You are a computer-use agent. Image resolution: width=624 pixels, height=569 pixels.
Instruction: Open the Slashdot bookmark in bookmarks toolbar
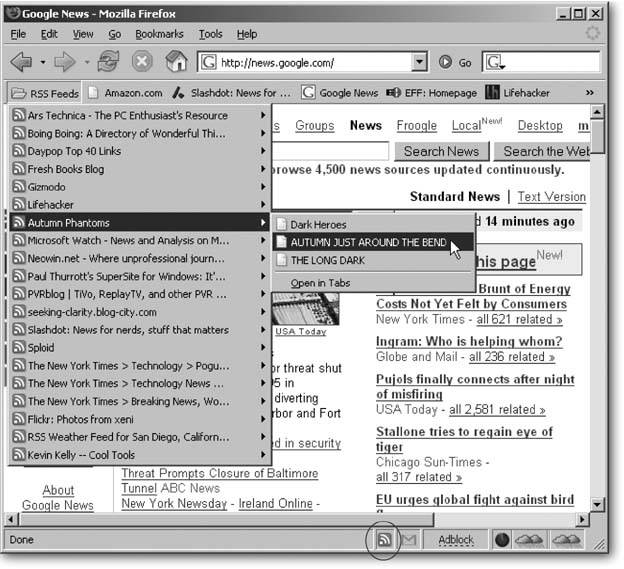click(x=232, y=93)
